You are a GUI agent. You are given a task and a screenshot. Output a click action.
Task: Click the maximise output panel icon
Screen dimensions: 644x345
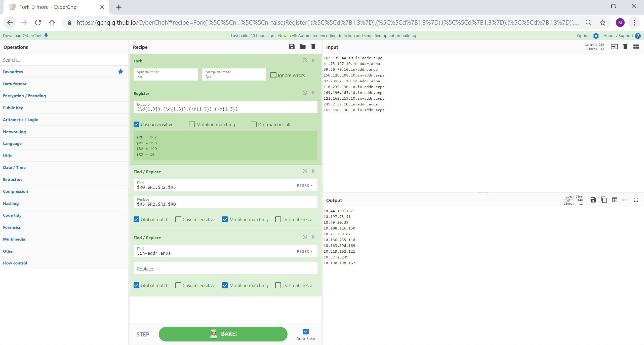click(x=637, y=200)
